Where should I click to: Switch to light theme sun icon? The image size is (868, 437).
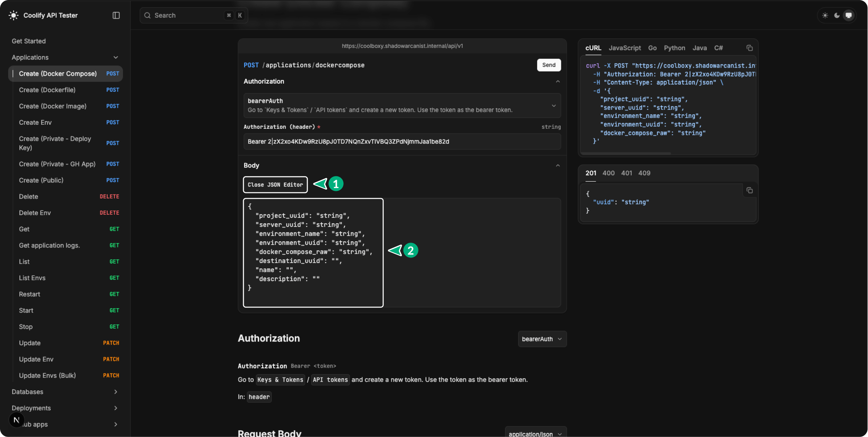[825, 15]
